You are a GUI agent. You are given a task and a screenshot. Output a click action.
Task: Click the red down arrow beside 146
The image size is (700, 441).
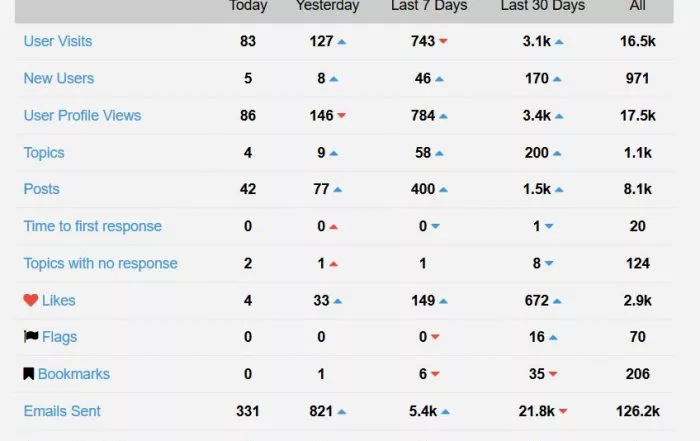342,116
